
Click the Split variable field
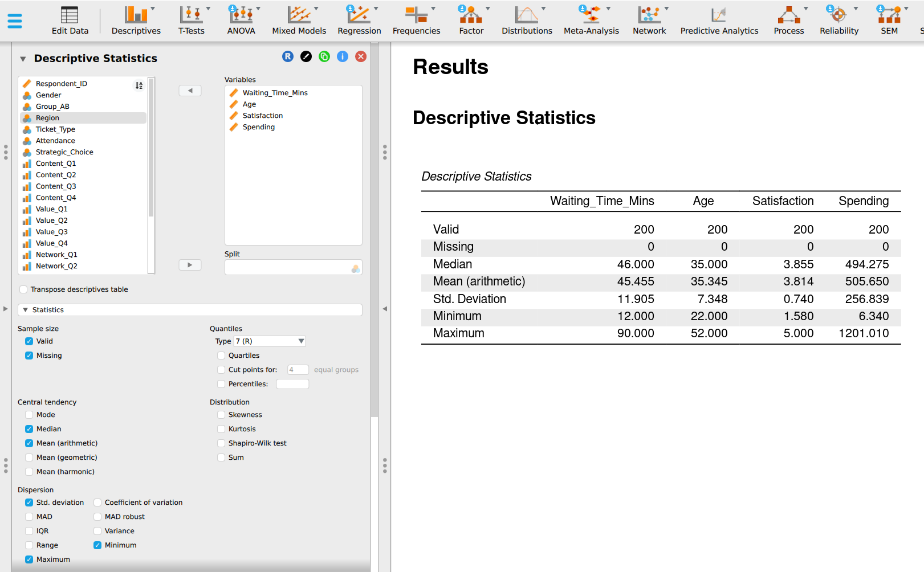pos(294,268)
